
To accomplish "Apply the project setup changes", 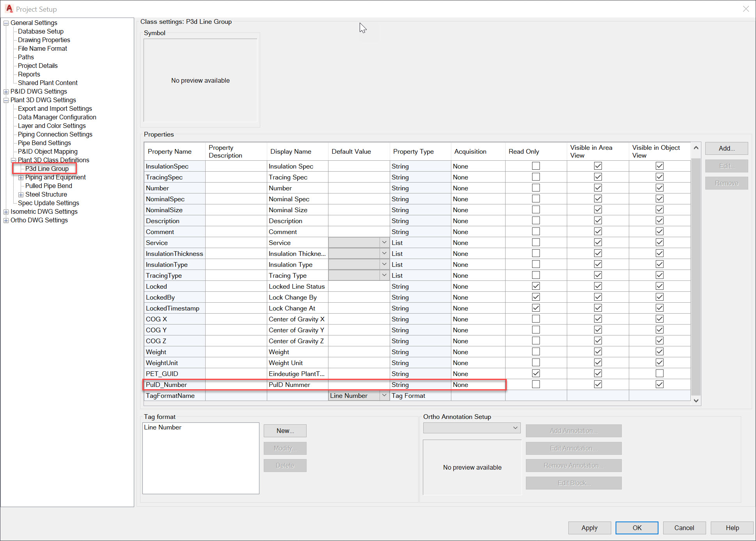I will tap(589, 528).
